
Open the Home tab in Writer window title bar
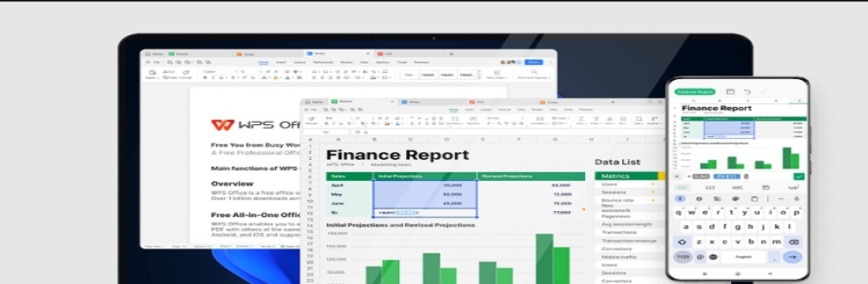pyautogui.click(x=154, y=54)
